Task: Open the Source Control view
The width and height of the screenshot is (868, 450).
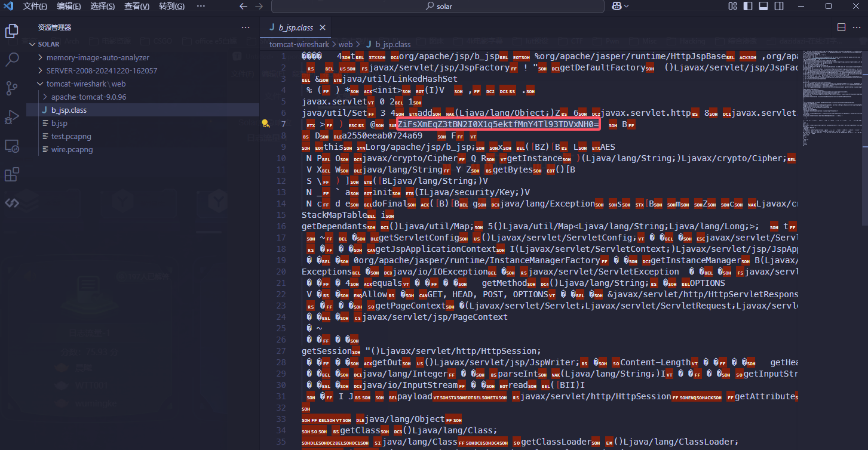Action: (12, 88)
